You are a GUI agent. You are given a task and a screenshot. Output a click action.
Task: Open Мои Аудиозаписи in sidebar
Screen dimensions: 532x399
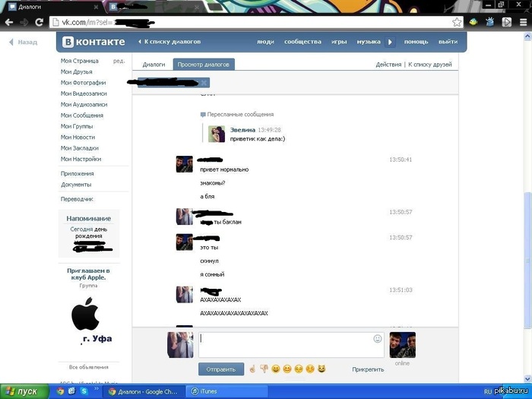tap(84, 105)
